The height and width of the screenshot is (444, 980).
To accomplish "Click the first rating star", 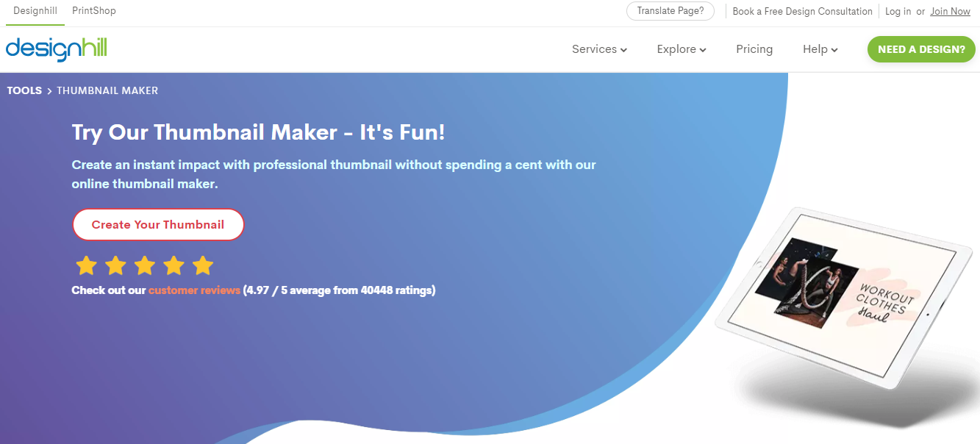I will pyautogui.click(x=87, y=265).
